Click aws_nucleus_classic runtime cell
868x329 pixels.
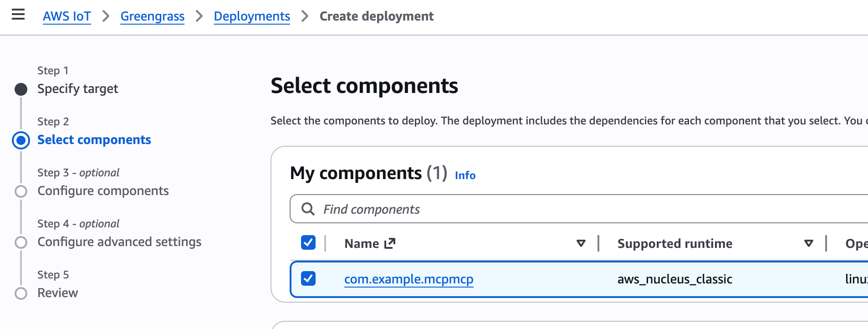[x=674, y=279]
